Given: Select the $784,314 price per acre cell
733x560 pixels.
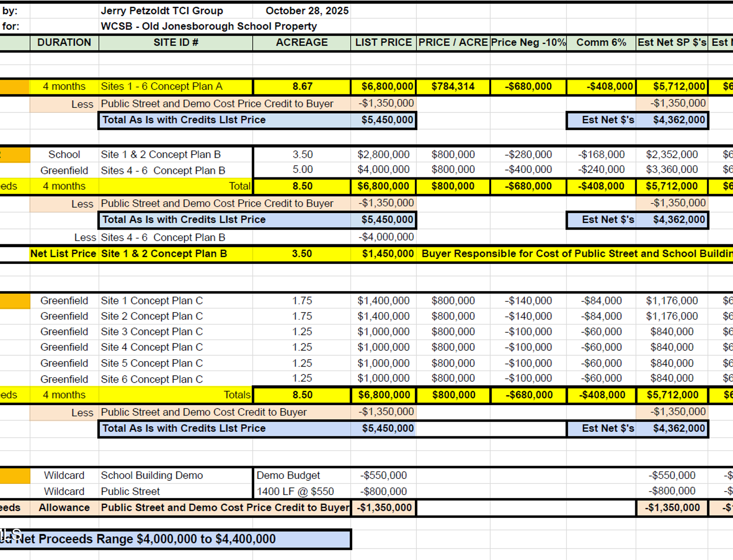Looking at the screenshot, I should pos(453,86).
